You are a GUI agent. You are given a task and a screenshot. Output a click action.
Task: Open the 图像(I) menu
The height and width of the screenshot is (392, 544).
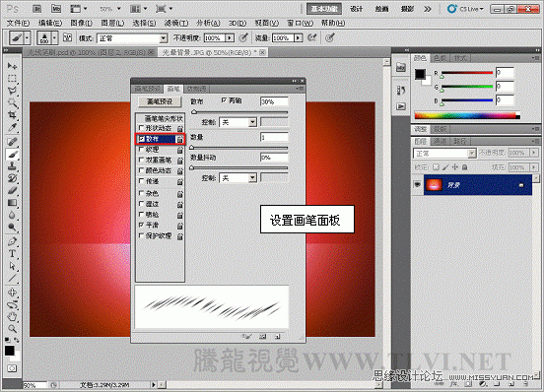click(x=82, y=23)
